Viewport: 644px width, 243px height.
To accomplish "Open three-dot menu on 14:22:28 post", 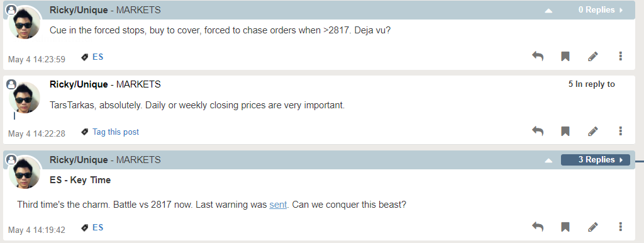I will (621, 131).
